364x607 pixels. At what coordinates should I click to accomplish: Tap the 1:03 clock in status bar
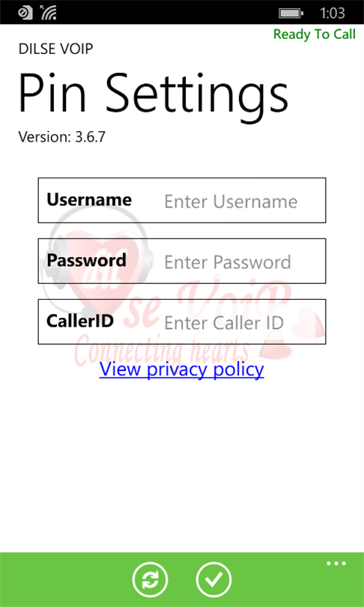(x=333, y=13)
